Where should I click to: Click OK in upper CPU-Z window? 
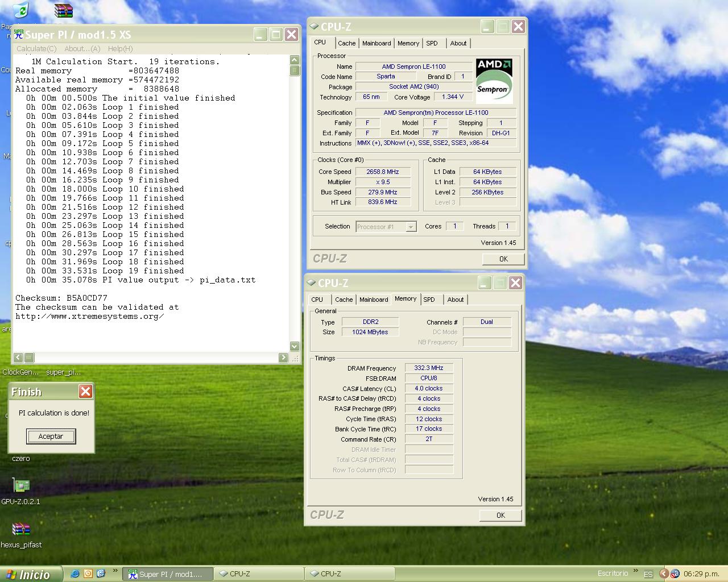503,259
